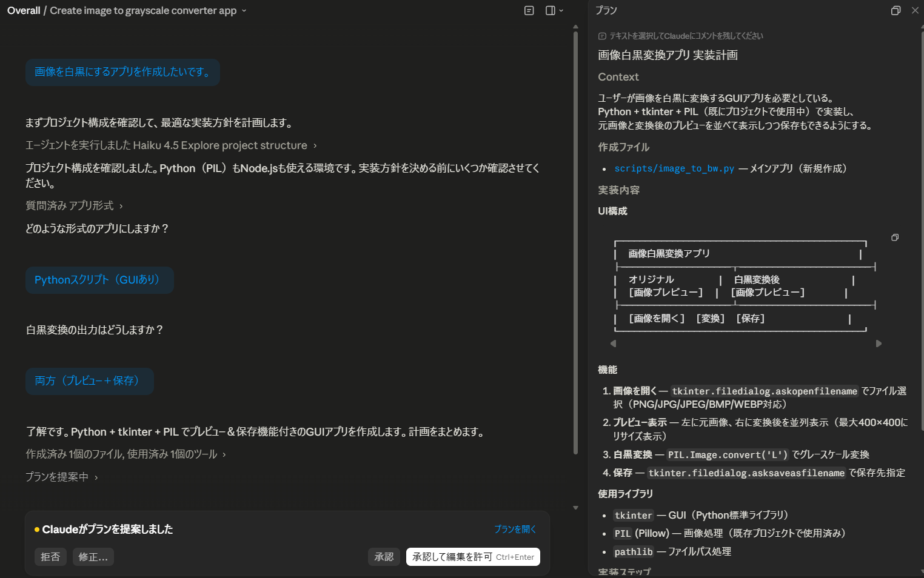Click the 実装内容 heading
924x578 pixels.
click(x=618, y=190)
